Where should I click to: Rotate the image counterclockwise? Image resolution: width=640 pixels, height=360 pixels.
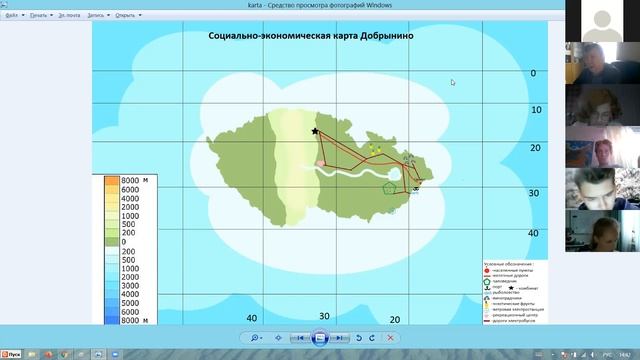[x=359, y=338]
